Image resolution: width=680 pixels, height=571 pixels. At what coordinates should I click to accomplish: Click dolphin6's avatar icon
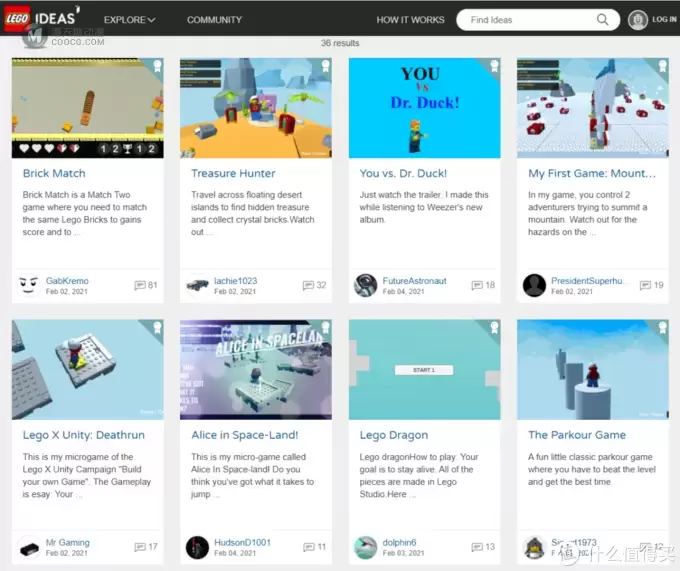pyautogui.click(x=366, y=547)
